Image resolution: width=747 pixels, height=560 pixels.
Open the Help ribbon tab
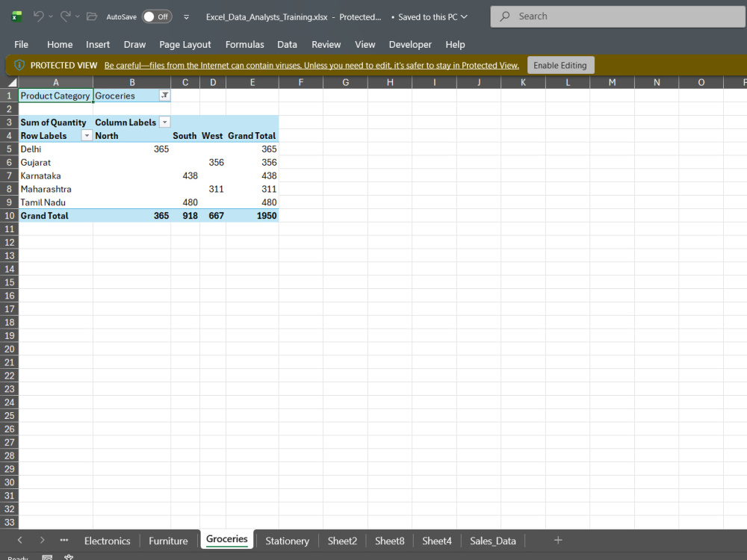coord(455,44)
